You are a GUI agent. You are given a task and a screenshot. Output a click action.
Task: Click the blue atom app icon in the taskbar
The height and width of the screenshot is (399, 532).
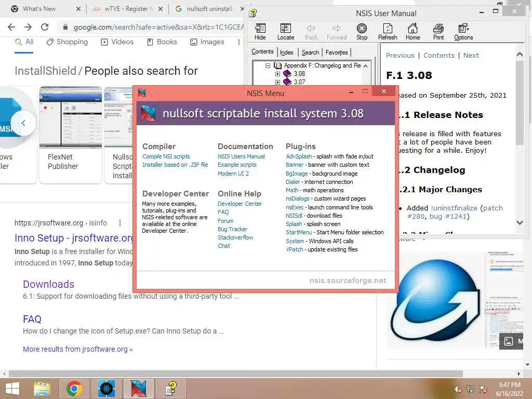106,389
